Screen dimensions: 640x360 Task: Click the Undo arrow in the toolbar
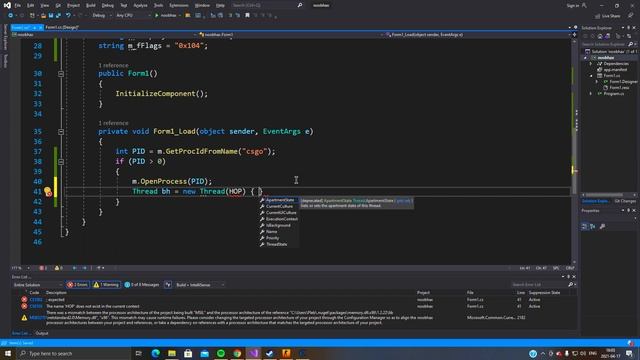coord(68,16)
